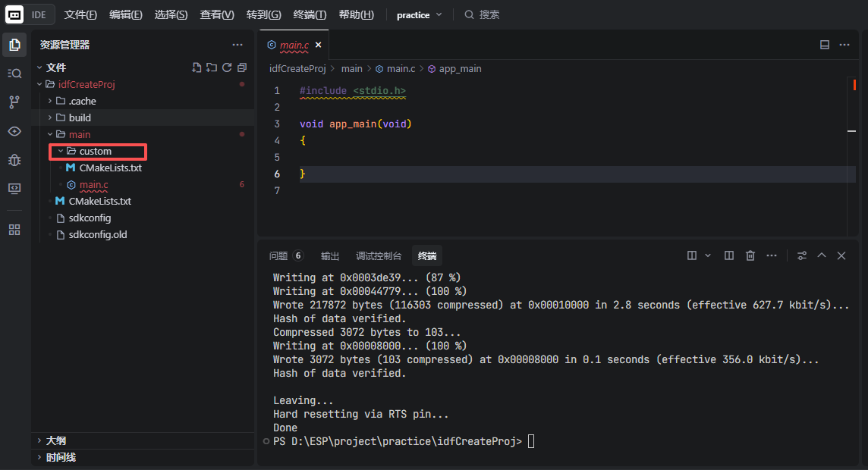Click the void app_main(void) line
Screen dimensions: 868x470
coord(355,124)
